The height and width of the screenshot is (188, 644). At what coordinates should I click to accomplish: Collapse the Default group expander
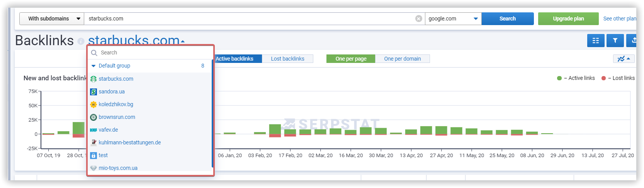point(93,66)
